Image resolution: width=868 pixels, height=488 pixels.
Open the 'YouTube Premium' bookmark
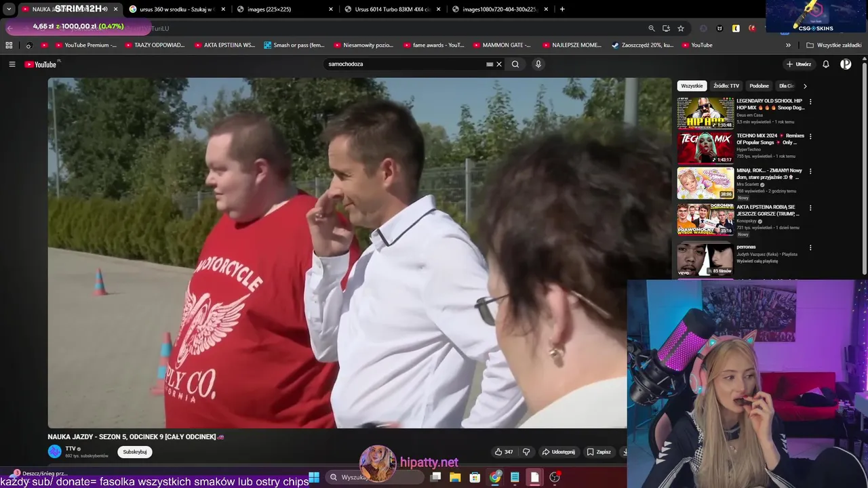[85, 45]
